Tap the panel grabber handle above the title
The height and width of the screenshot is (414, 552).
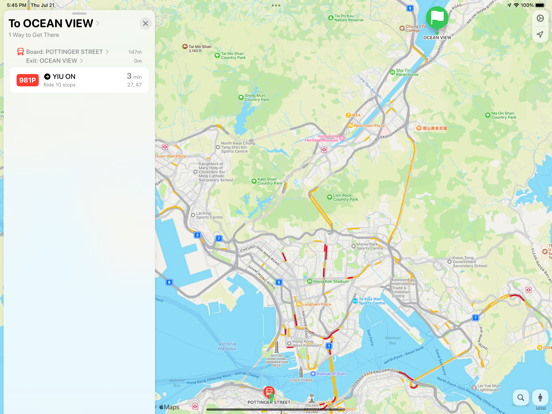79,14
